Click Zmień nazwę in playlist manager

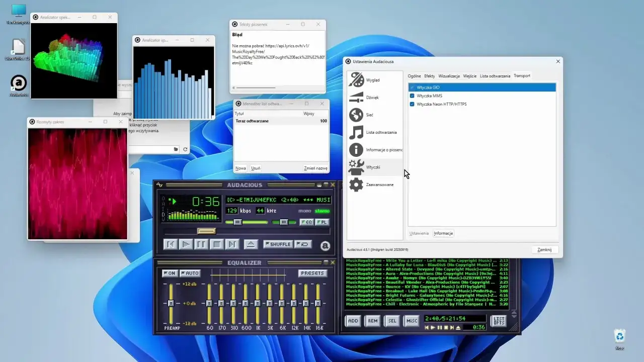(x=316, y=168)
